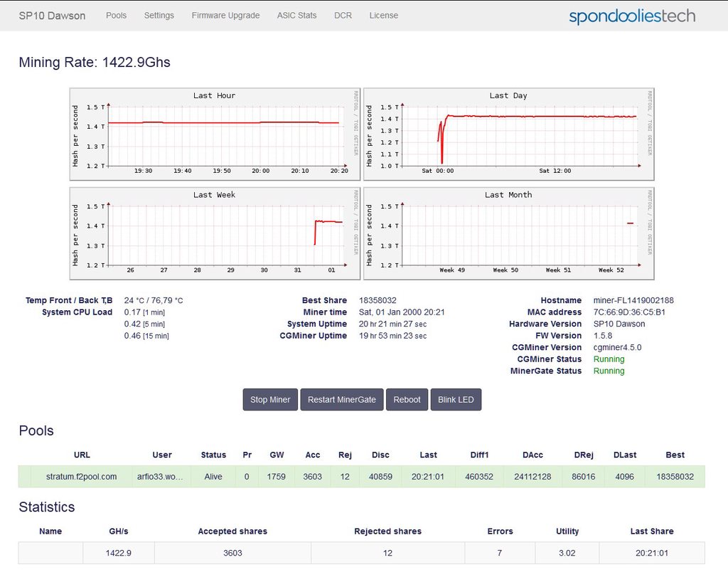This screenshot has height=587, width=728.
Task: Click the Disc value 40859
Action: [x=381, y=477]
